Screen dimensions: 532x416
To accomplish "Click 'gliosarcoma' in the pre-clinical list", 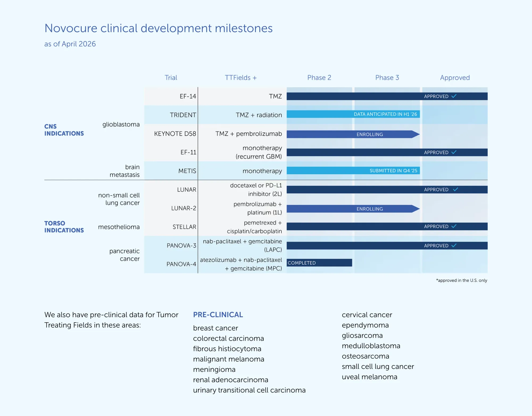I will coord(362,335).
